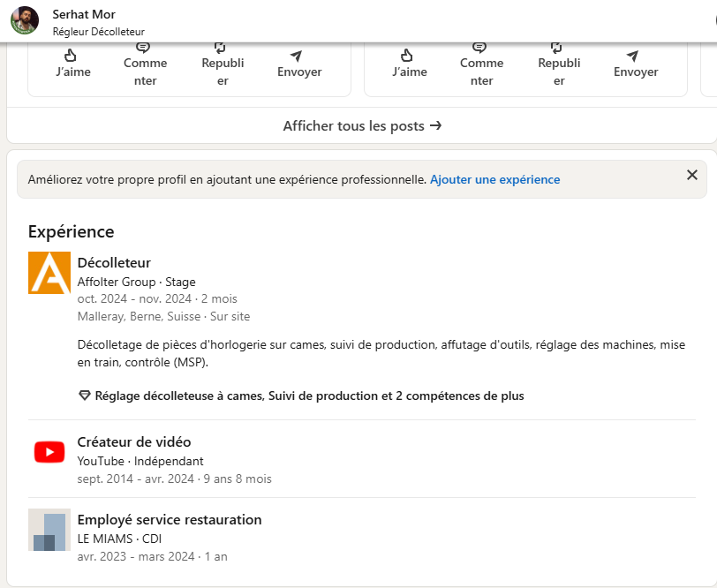Envoyer the second post

point(636,64)
